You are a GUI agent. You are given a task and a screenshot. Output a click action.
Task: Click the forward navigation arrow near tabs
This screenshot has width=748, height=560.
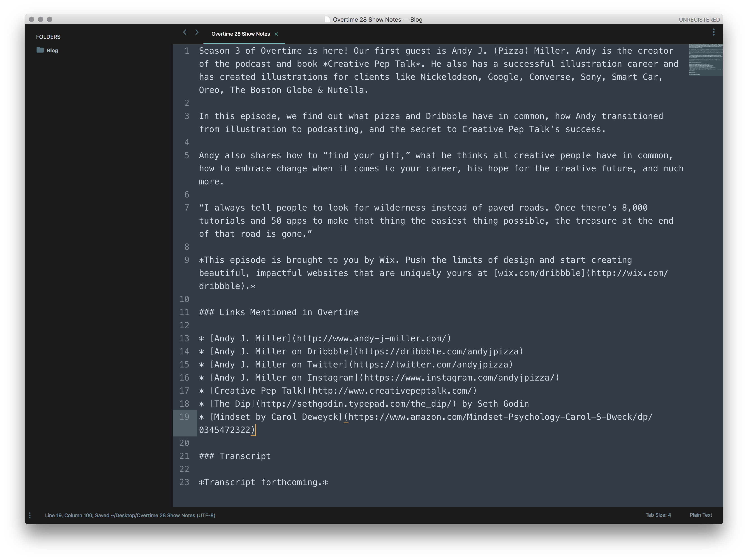(x=197, y=32)
